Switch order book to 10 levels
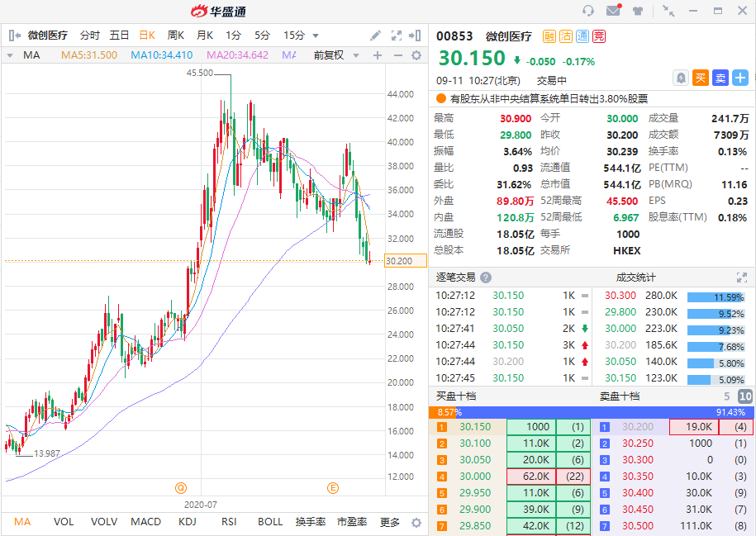 click(x=745, y=396)
